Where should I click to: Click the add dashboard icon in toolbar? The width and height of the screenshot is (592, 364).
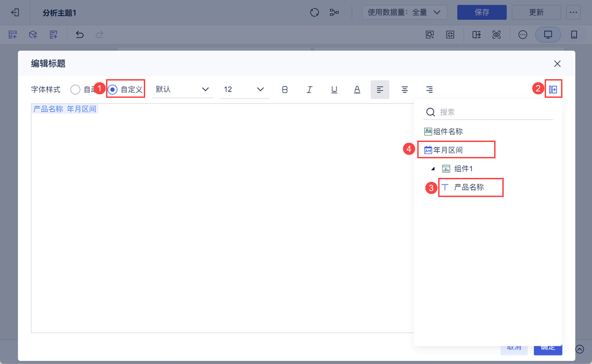(54, 35)
